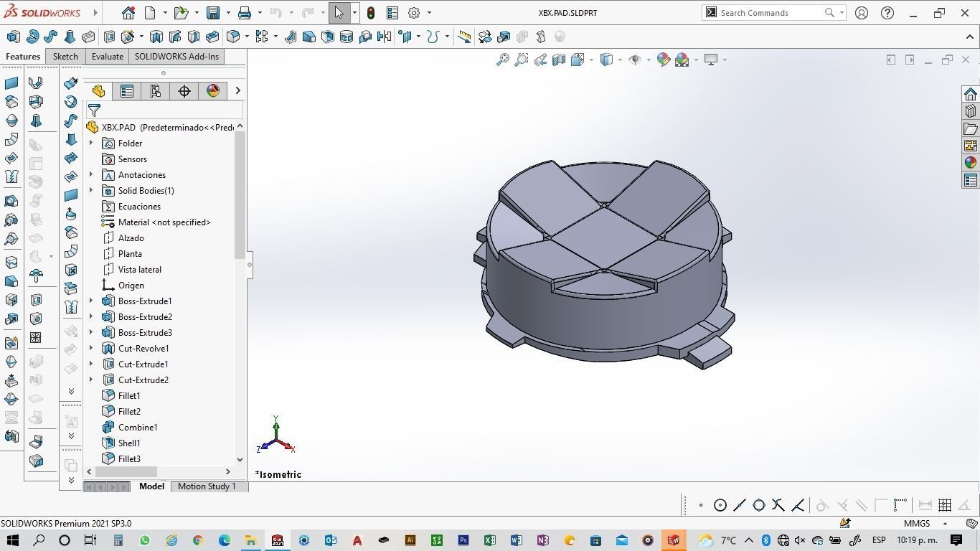The width and height of the screenshot is (980, 551).
Task: Expand the Anotaciones node
Action: click(91, 175)
